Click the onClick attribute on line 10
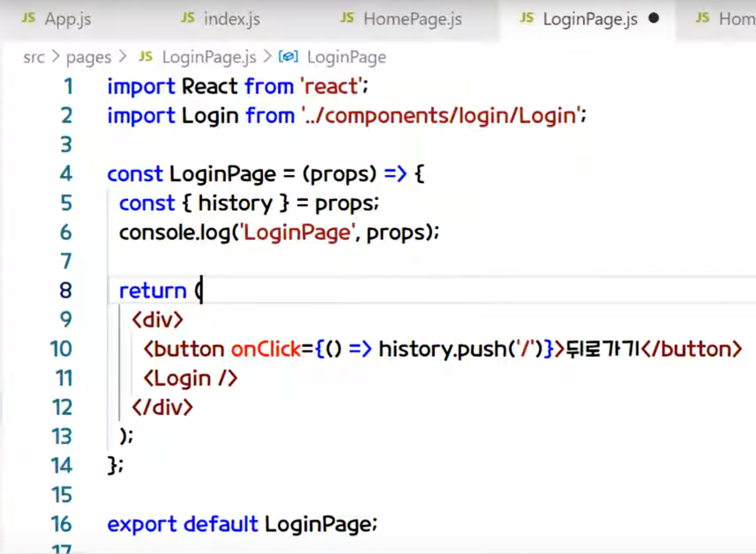 (266, 349)
